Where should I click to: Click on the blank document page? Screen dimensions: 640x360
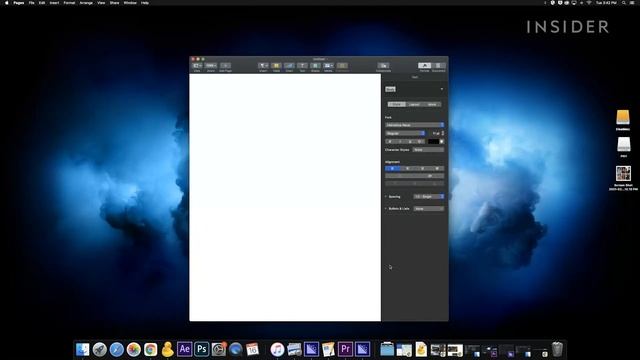[285, 197]
